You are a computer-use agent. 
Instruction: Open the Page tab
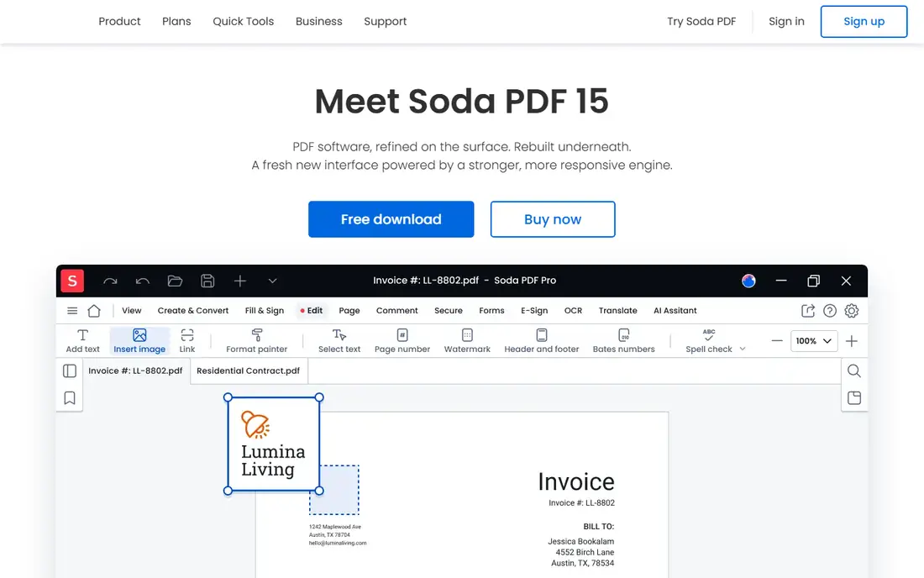tap(349, 311)
